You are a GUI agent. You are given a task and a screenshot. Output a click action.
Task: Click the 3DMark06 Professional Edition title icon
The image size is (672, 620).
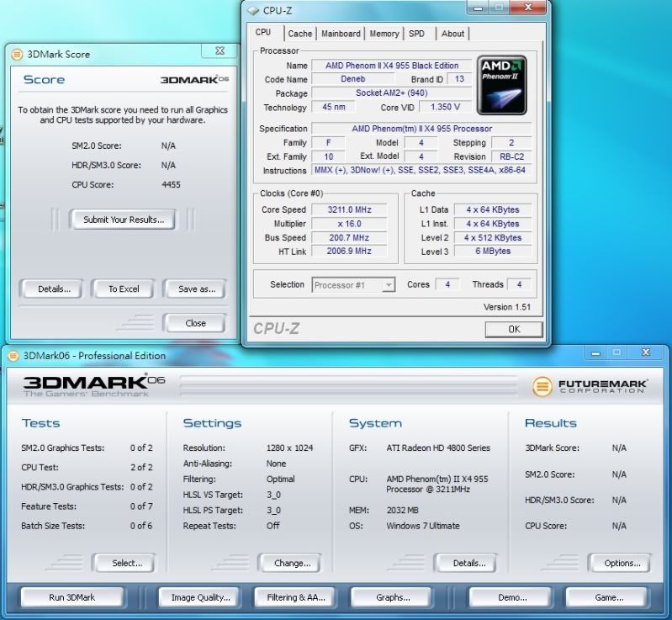point(13,356)
